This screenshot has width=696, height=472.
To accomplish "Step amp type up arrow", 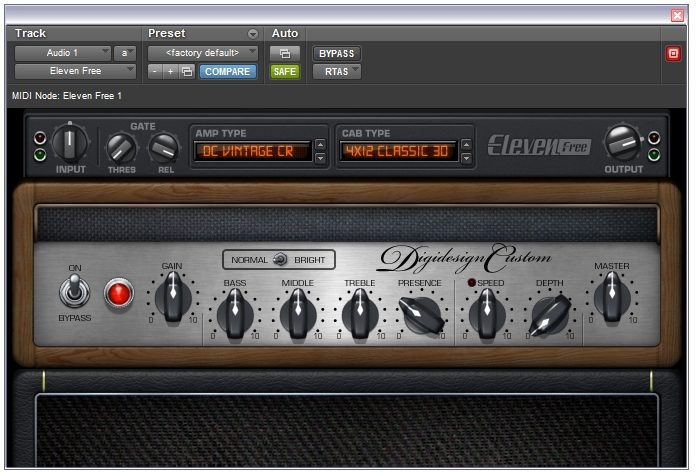I will [320, 145].
